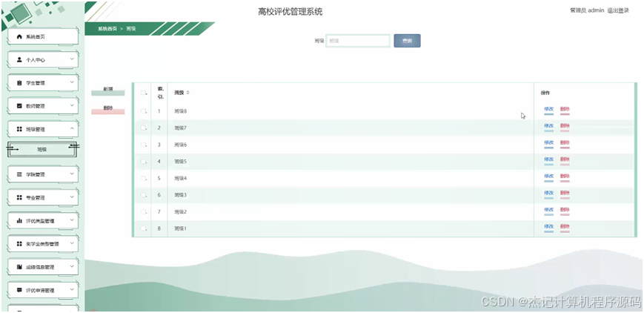644x313 pixels.
Task: Click the grid icon for 班级管理
Action: [x=19, y=129]
